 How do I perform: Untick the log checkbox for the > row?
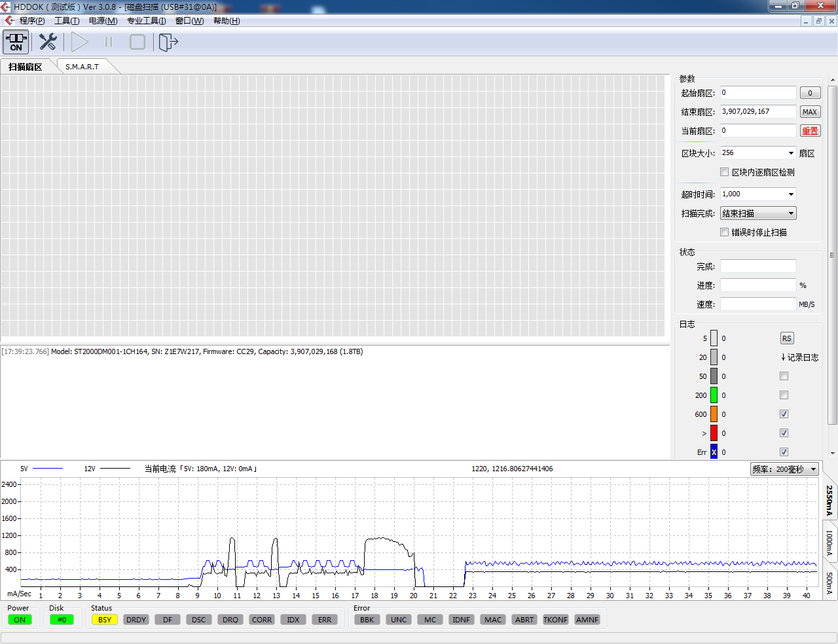[x=784, y=433]
